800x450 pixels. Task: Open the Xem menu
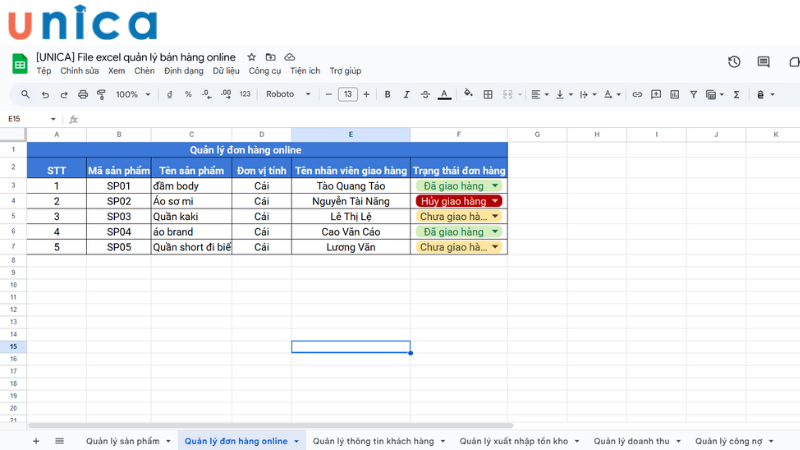(x=116, y=71)
